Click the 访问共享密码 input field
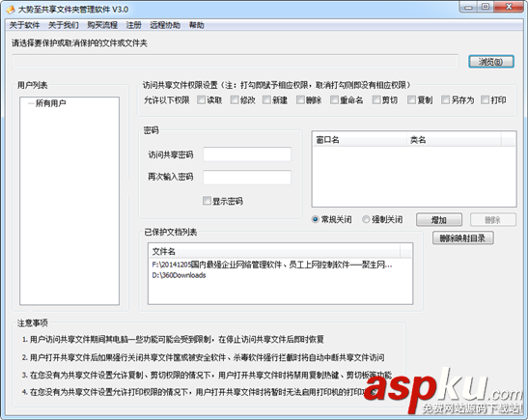This screenshot has width=528, height=420. click(247, 154)
